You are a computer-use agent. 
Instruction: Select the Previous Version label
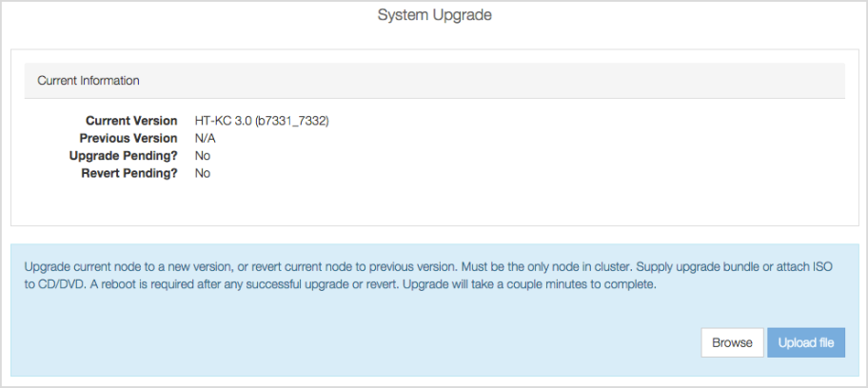point(128,139)
